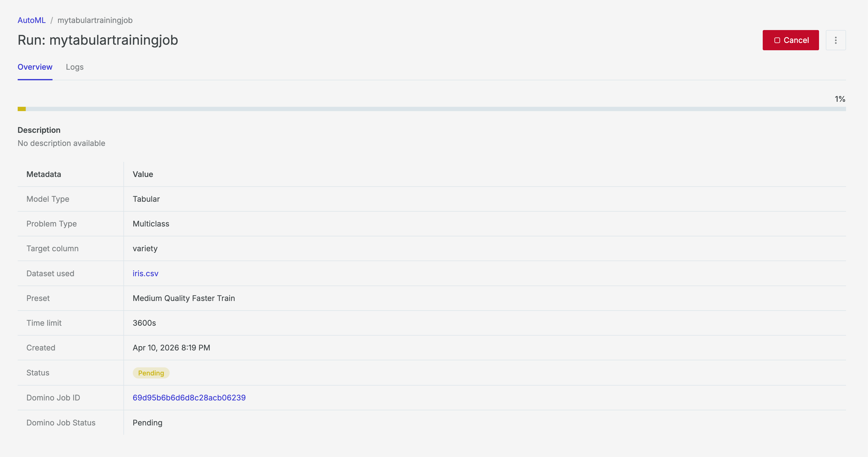
Task: Open Domino Job ID 69d95b6b6d6d8c28acb06239 link
Action: [189, 398]
